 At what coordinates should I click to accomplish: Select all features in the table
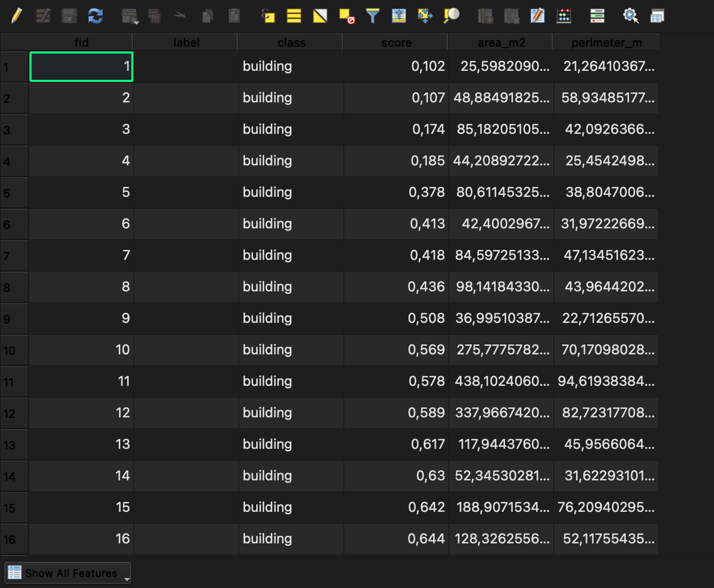[x=294, y=16]
